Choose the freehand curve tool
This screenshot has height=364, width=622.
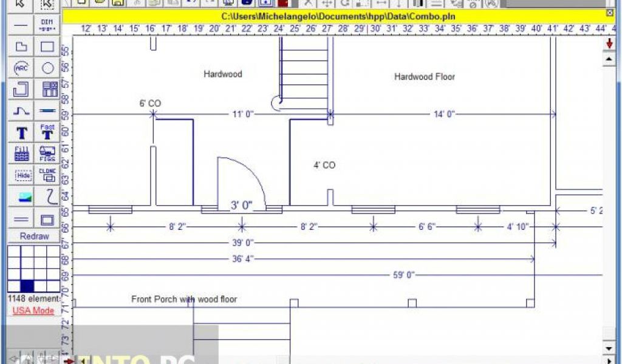click(x=47, y=197)
